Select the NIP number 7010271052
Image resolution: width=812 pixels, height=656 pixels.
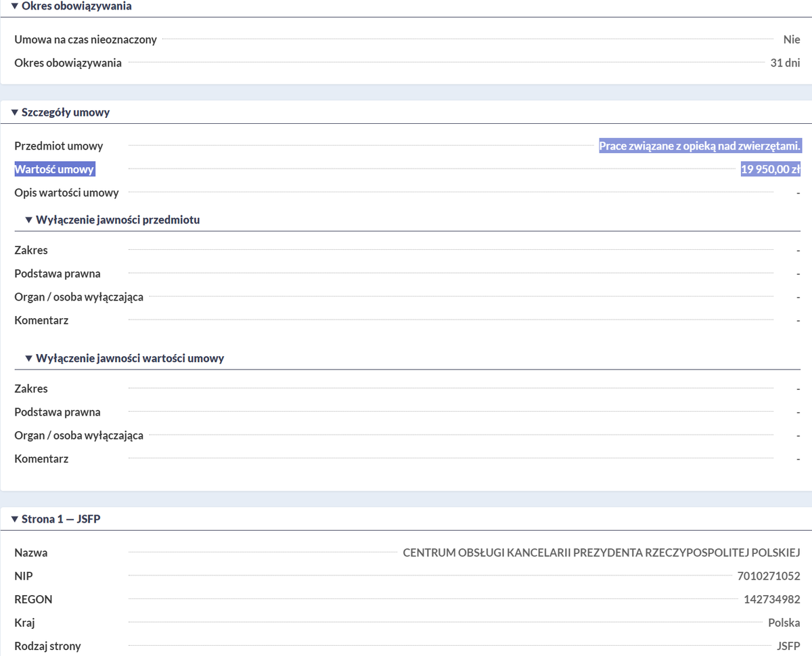[769, 576]
